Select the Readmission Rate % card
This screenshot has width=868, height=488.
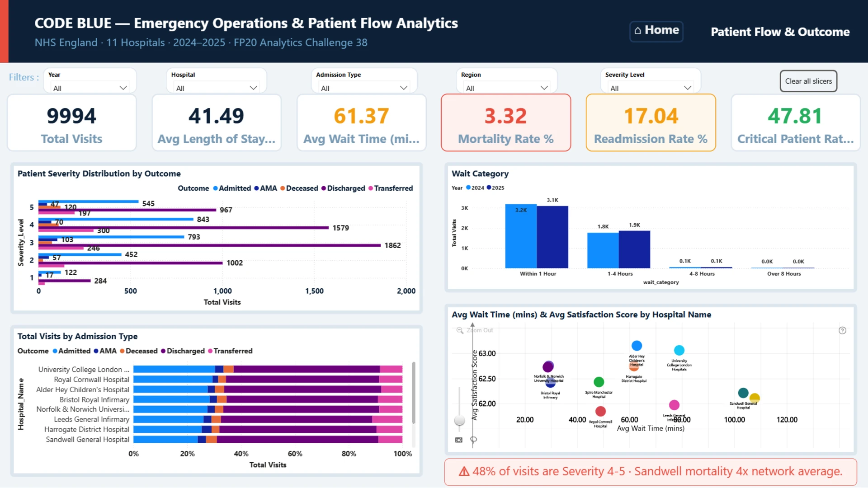[651, 122]
